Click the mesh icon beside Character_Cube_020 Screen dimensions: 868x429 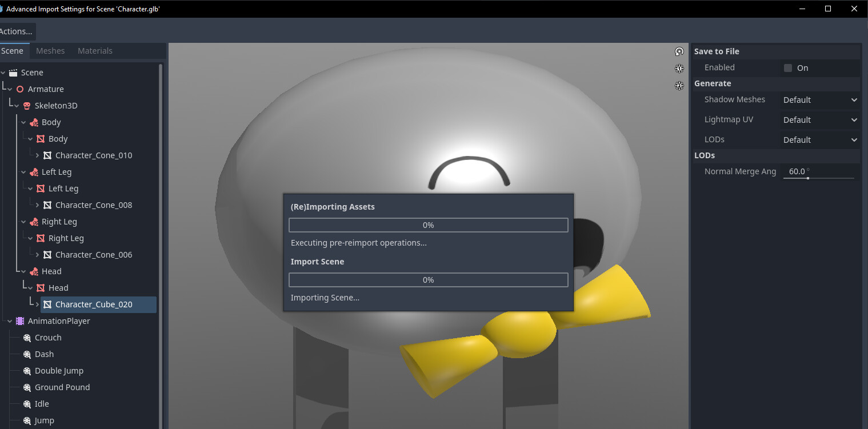[47, 304]
